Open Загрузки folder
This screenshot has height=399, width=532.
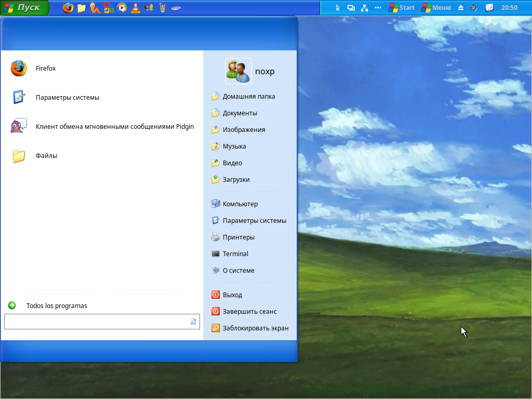[x=250, y=180]
